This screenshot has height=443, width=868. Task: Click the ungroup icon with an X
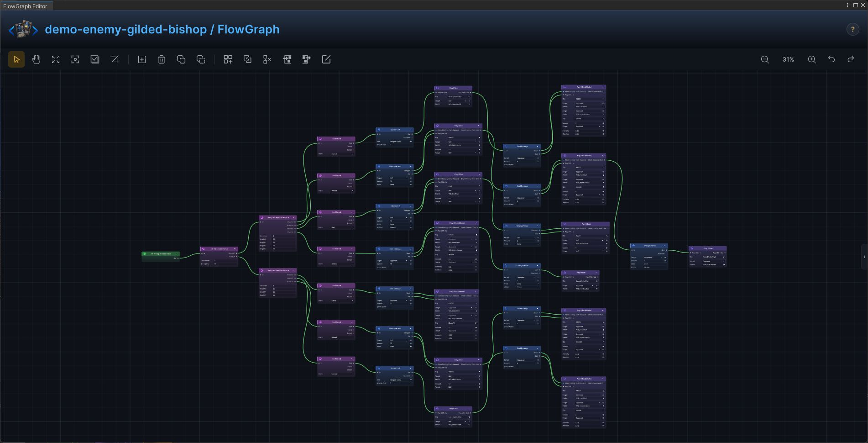tap(267, 59)
